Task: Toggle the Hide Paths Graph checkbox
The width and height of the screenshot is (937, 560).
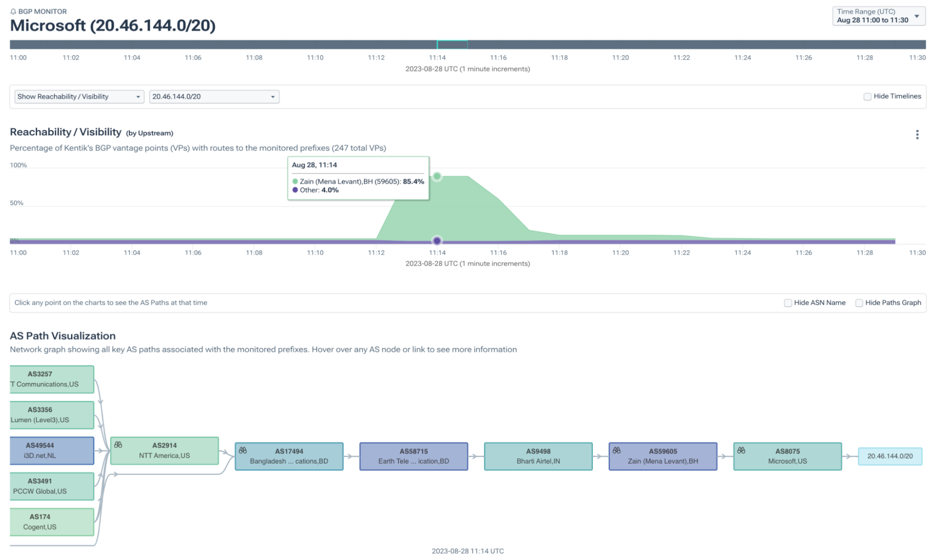Action: (x=859, y=303)
